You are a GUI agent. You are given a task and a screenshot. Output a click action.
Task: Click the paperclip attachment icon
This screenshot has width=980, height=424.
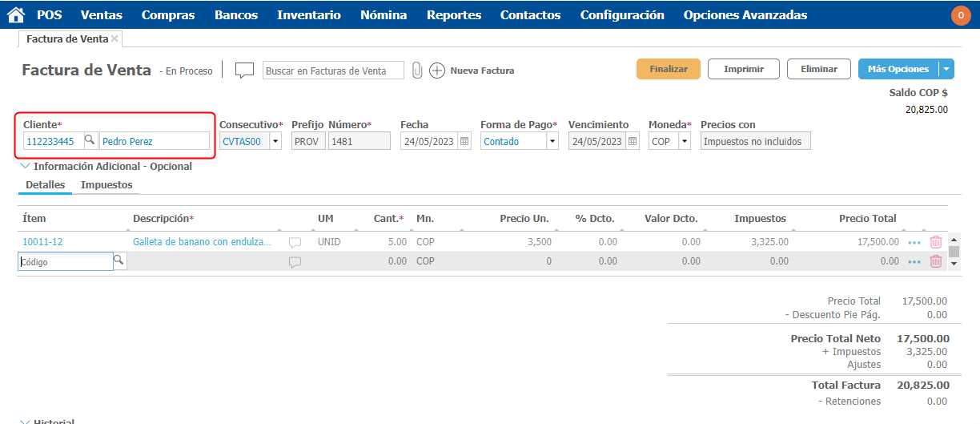coord(417,71)
